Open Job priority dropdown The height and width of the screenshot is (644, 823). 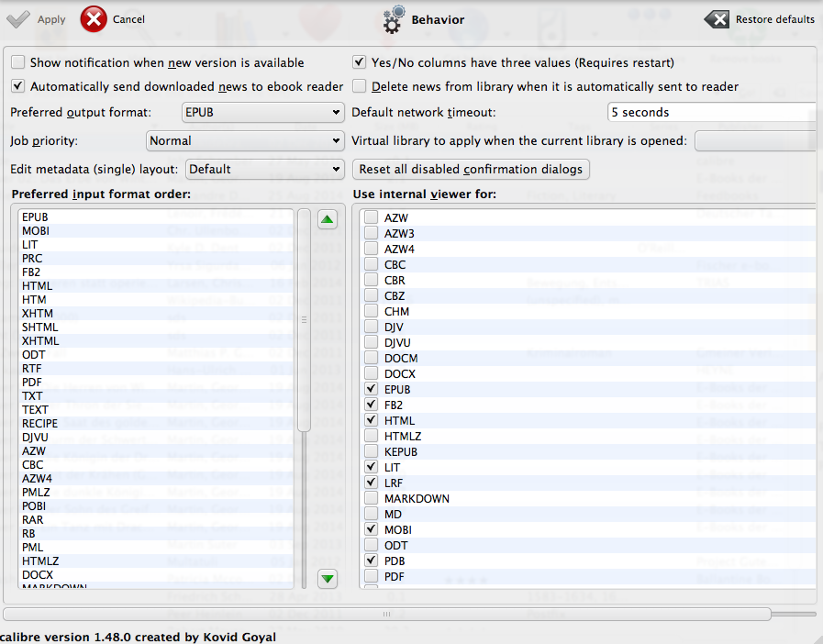click(x=245, y=140)
